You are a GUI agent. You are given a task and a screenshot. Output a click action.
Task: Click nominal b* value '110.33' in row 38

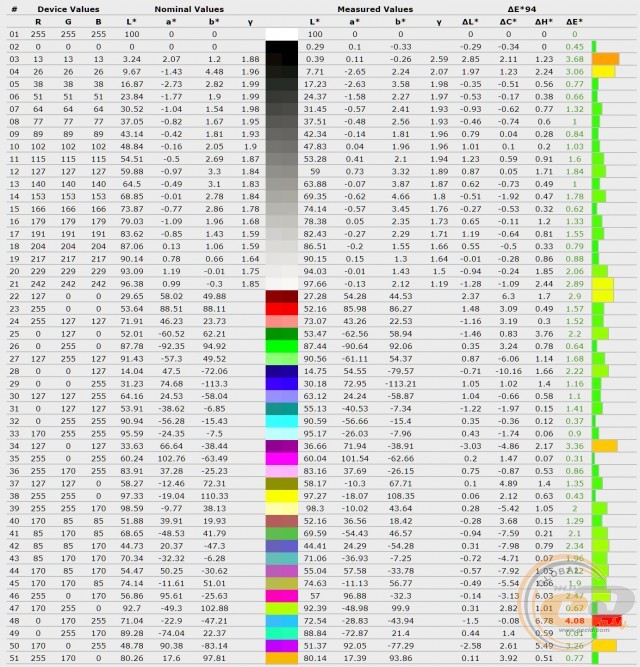pyautogui.click(x=214, y=496)
